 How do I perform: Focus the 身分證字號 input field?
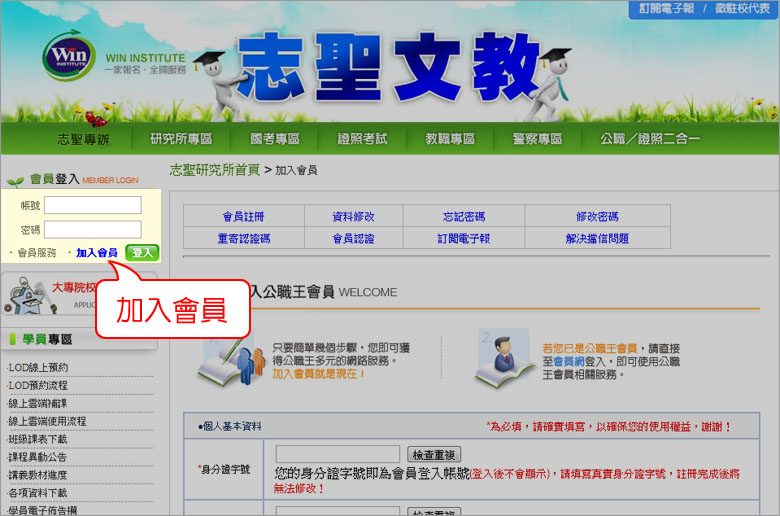338,454
